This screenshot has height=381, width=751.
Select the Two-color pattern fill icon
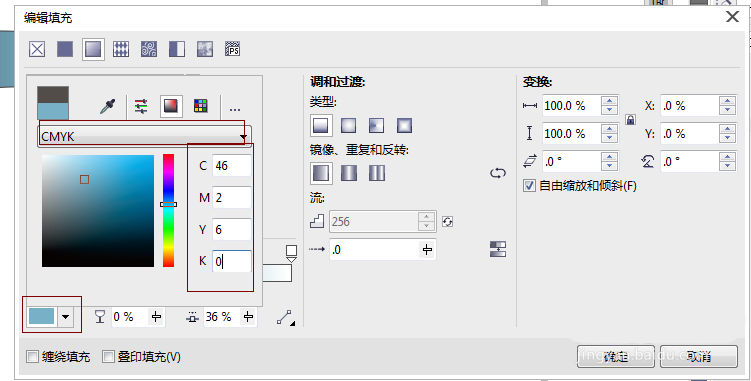(x=177, y=49)
